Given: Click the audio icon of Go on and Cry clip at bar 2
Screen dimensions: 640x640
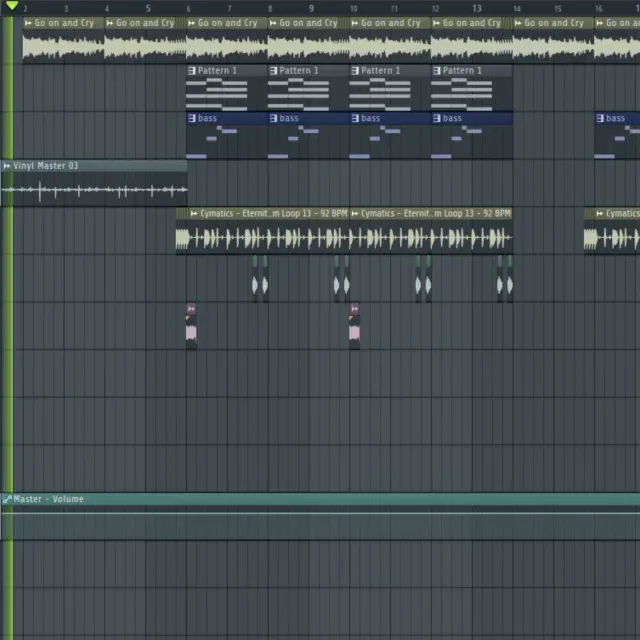Looking at the screenshot, I should pyautogui.click(x=28, y=23).
